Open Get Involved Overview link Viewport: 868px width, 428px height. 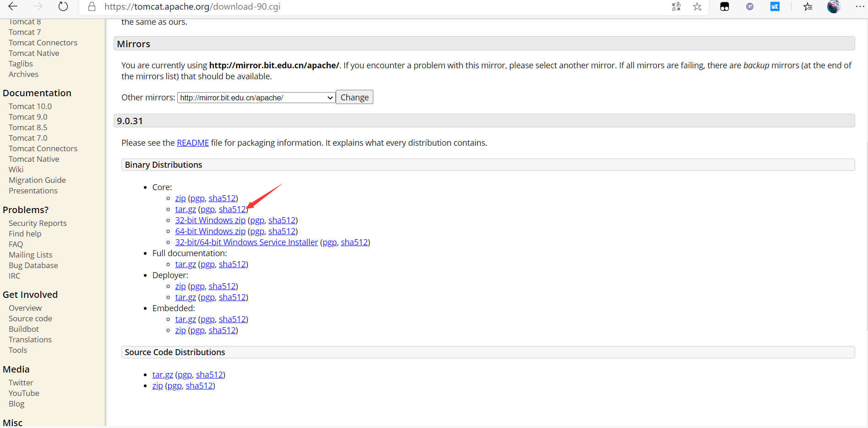point(25,308)
